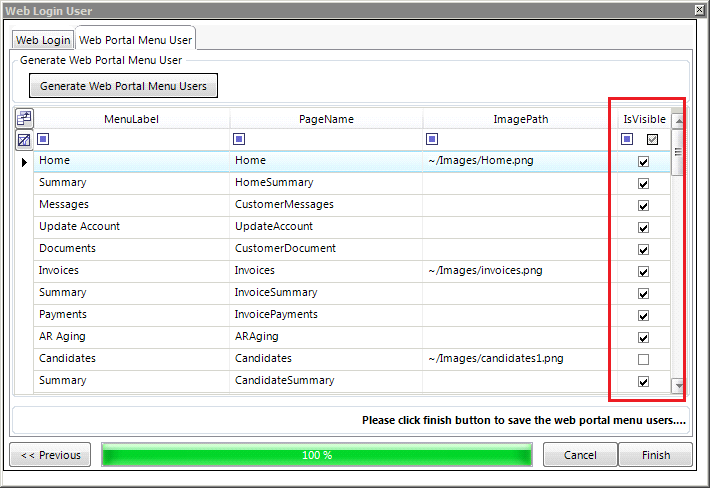Uncheck IsVisible for Messages row
This screenshot has height=488, width=710.
[x=643, y=206]
